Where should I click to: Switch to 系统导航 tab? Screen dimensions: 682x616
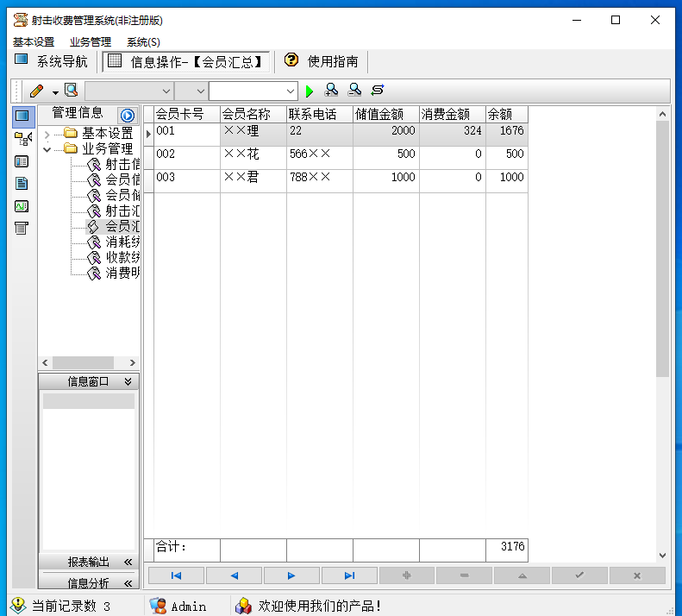pos(52,61)
